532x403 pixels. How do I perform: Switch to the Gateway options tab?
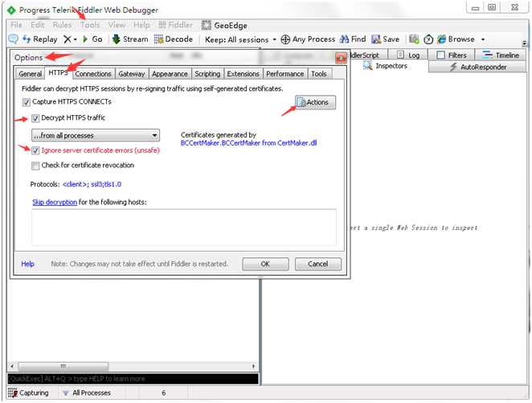pyautogui.click(x=132, y=74)
